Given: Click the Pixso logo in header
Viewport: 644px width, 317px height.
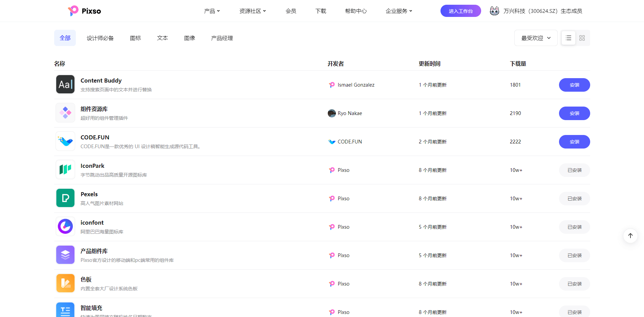Looking at the screenshot, I should point(84,11).
